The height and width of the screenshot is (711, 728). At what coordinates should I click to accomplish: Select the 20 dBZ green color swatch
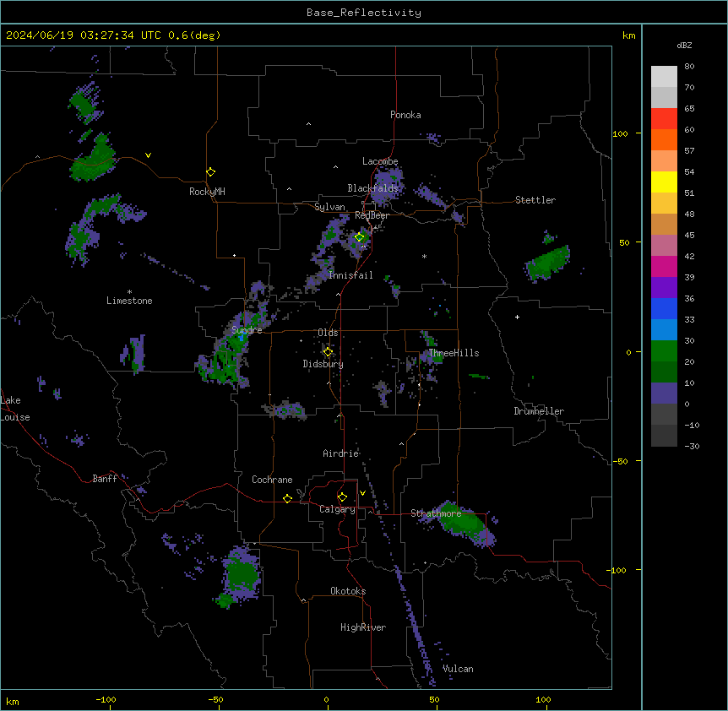point(664,351)
